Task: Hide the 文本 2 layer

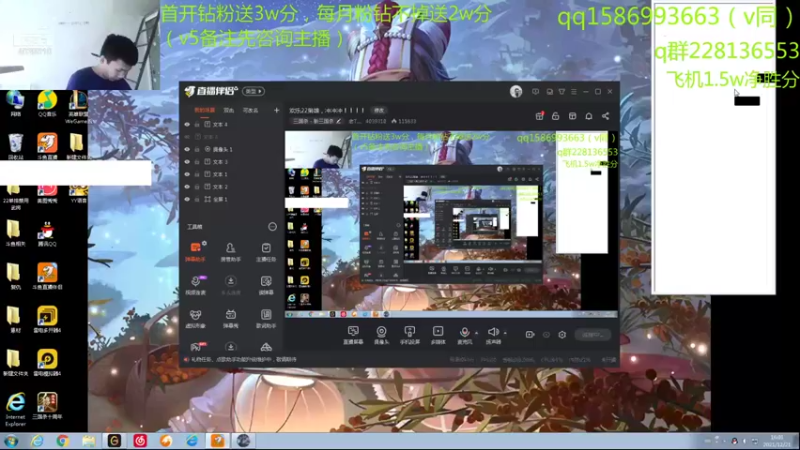Action: pyautogui.click(x=187, y=187)
